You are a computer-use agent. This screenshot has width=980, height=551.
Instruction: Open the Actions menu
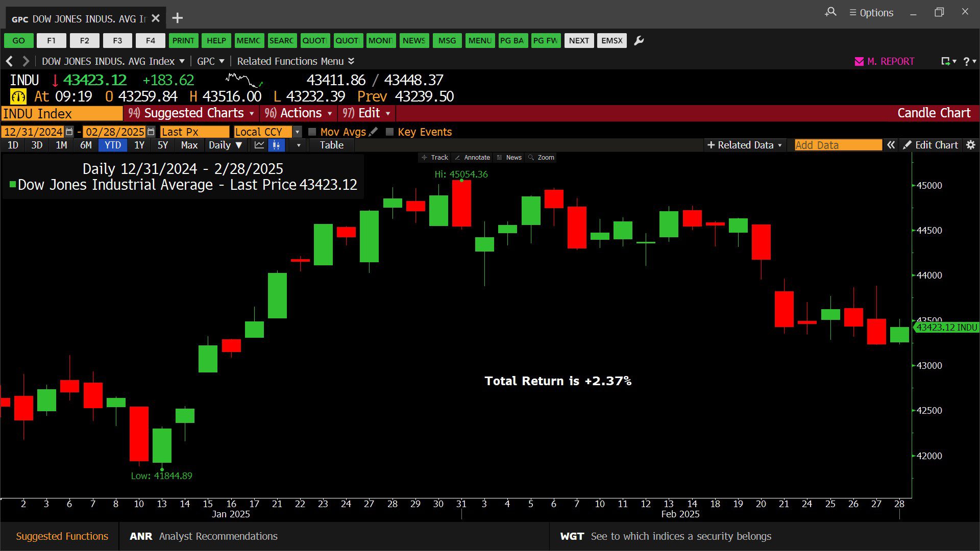301,113
